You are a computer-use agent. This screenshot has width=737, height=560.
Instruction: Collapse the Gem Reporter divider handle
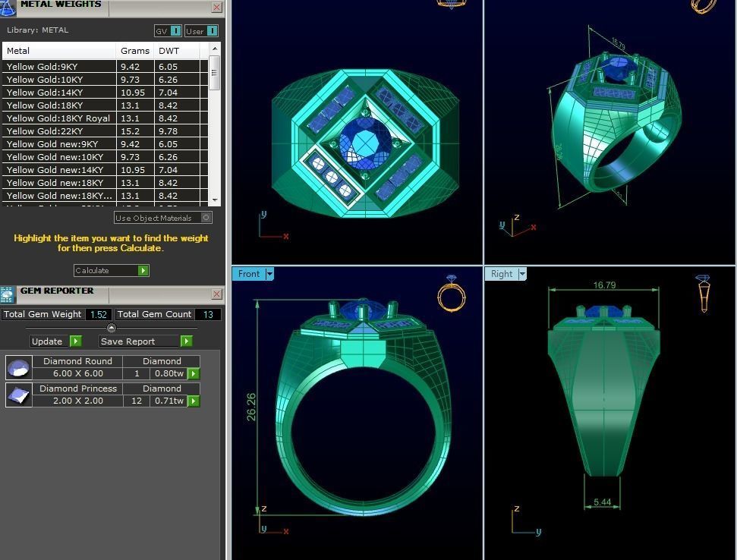click(x=112, y=328)
